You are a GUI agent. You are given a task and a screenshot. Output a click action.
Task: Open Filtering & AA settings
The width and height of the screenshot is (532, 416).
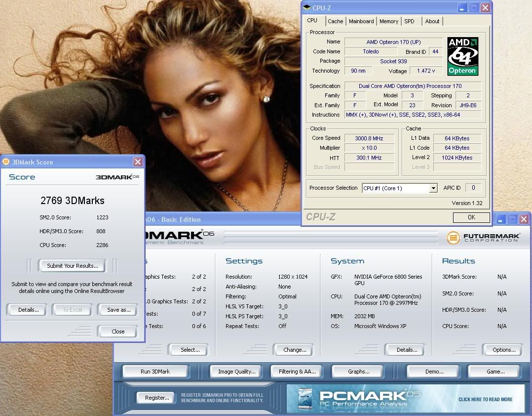pos(297,372)
